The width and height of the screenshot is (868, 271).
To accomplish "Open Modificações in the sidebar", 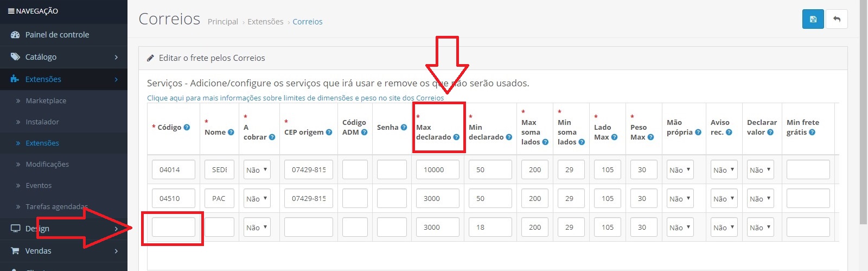I will pyautogui.click(x=47, y=164).
